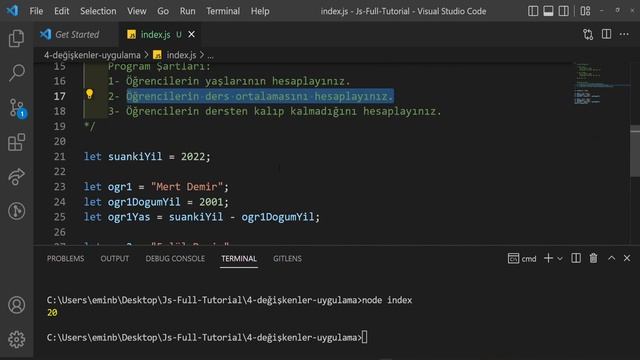The image size is (640, 360).
Task: Split the editor to the right
Action: click(606, 34)
